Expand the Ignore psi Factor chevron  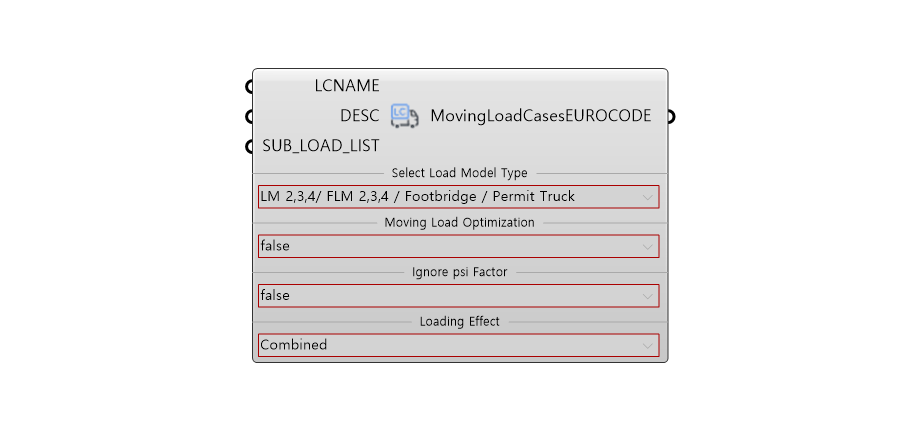click(x=647, y=296)
